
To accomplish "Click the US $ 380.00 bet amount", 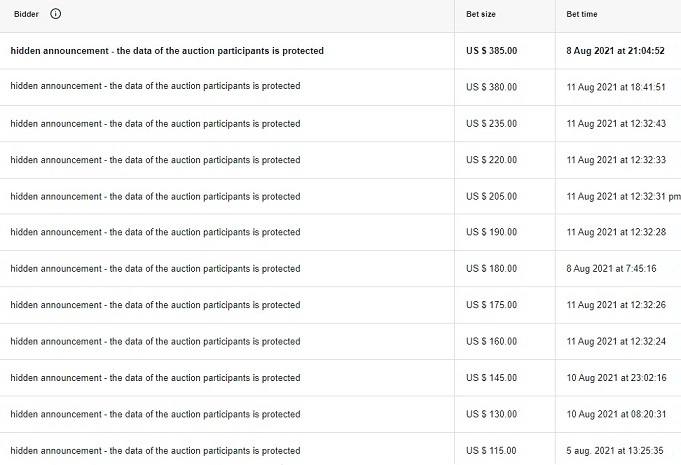I will click(492, 87).
